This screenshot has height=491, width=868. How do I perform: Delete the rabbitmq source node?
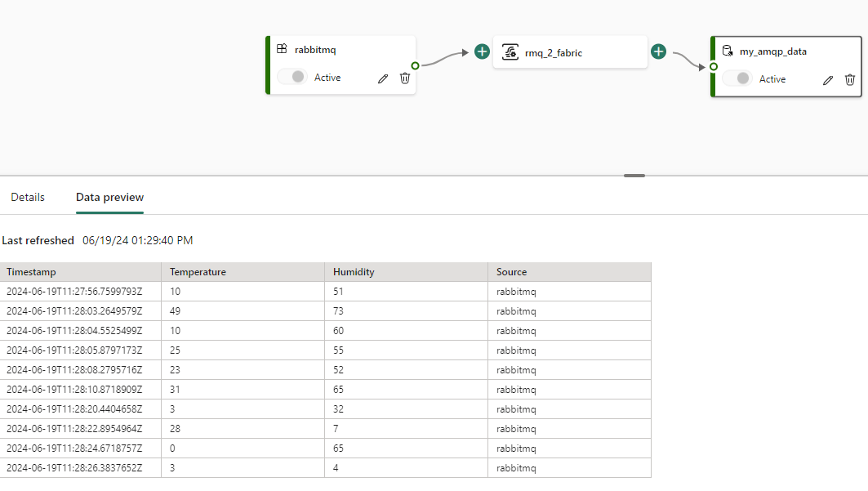405,78
